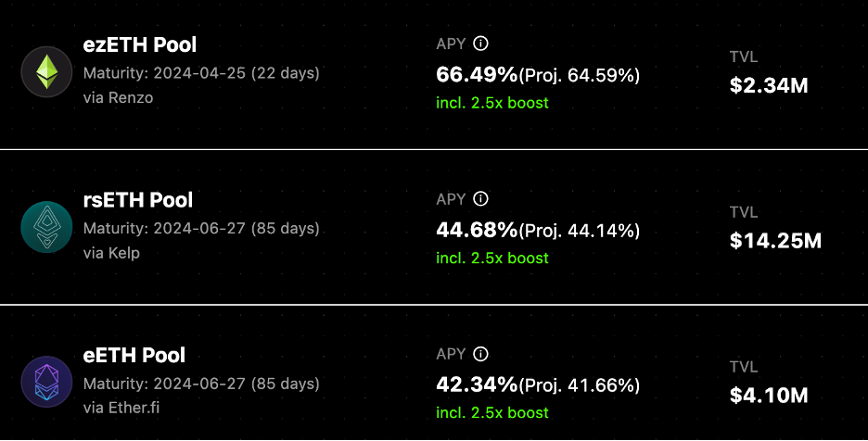Image resolution: width=868 pixels, height=441 pixels.
Task: Click the APY info icon for eETH
Action: click(480, 354)
